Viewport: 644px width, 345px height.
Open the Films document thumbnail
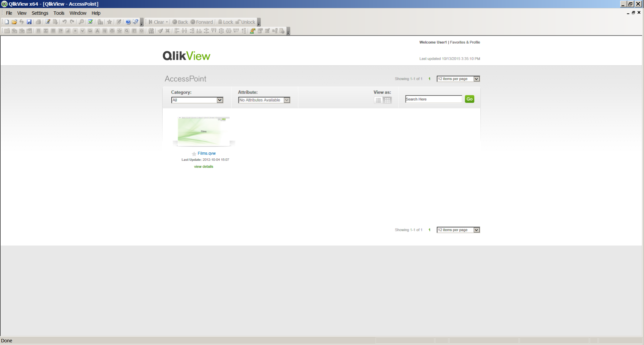point(204,131)
